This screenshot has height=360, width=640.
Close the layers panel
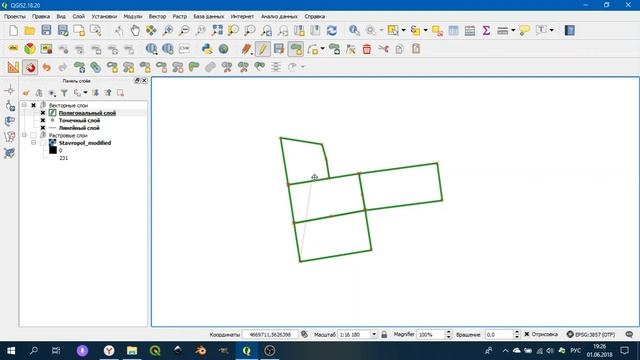pyautogui.click(x=144, y=81)
